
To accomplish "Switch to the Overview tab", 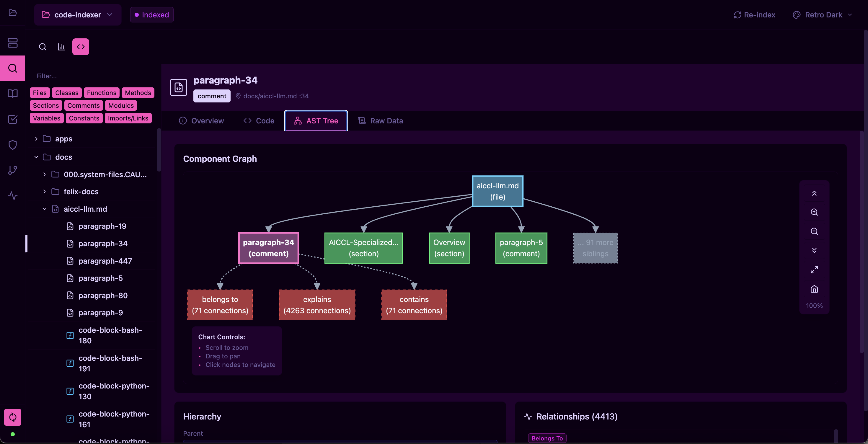I will click(201, 121).
